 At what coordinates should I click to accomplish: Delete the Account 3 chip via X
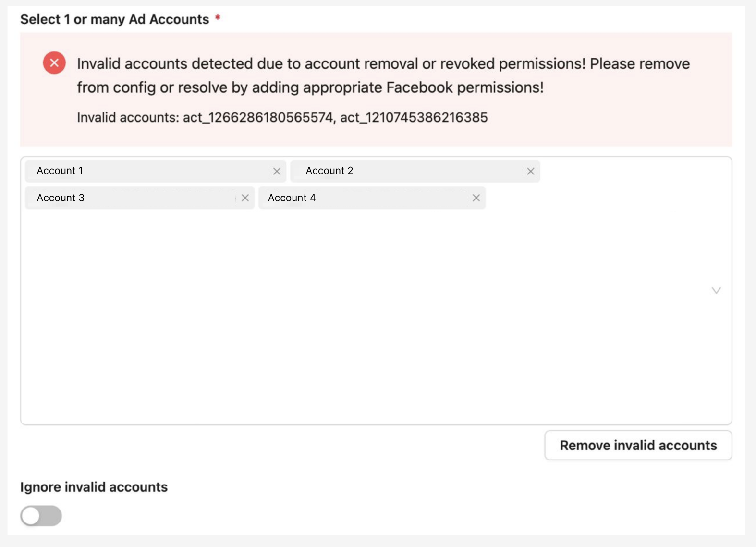click(x=245, y=198)
